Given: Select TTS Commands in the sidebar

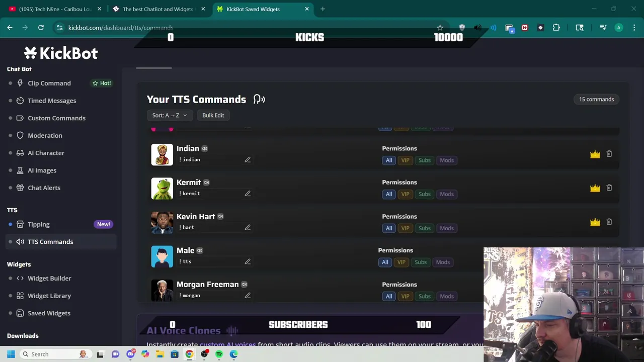Looking at the screenshot, I should tap(50, 242).
